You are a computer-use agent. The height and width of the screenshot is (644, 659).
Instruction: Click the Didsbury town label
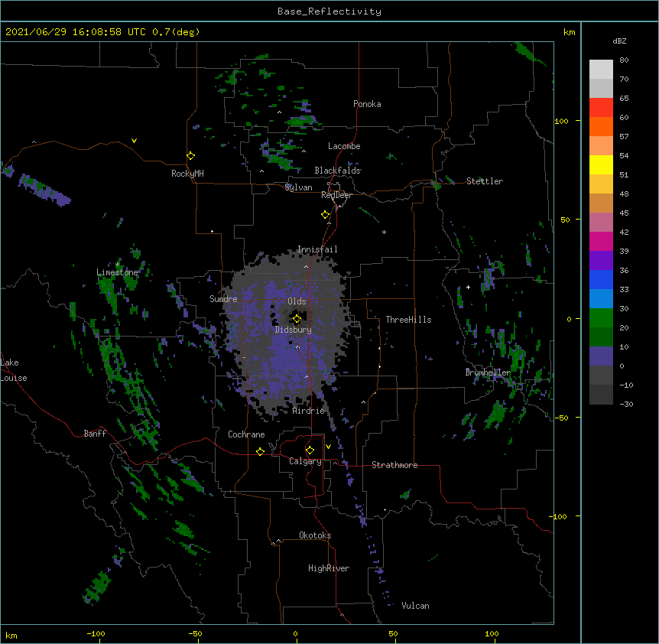point(294,330)
